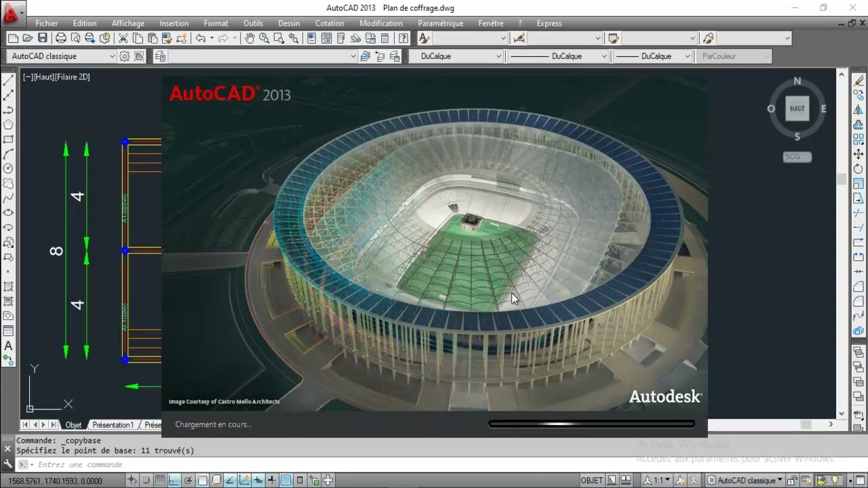Toggle Transparency display in status bar
Viewport: 868px width, 488px height.
click(x=286, y=481)
